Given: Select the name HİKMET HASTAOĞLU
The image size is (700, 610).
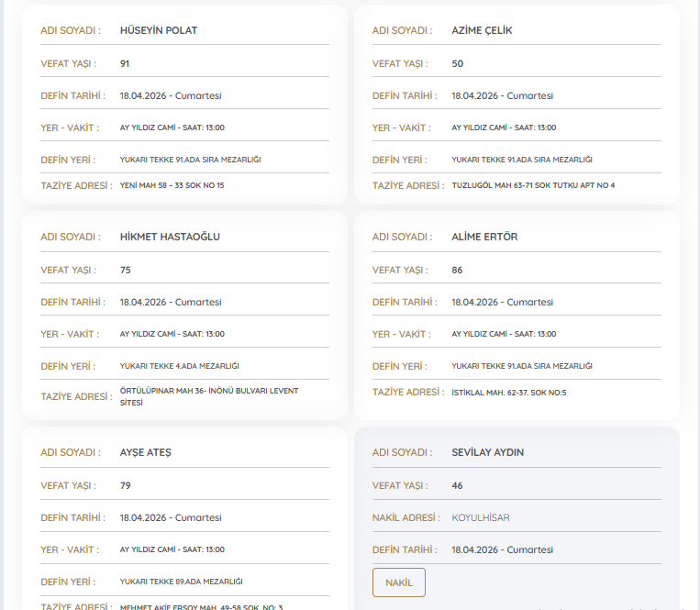Looking at the screenshot, I should click(x=170, y=237).
